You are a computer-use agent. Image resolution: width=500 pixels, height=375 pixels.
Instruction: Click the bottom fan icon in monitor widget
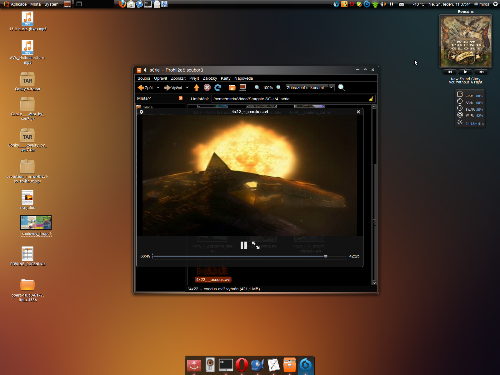460,122
